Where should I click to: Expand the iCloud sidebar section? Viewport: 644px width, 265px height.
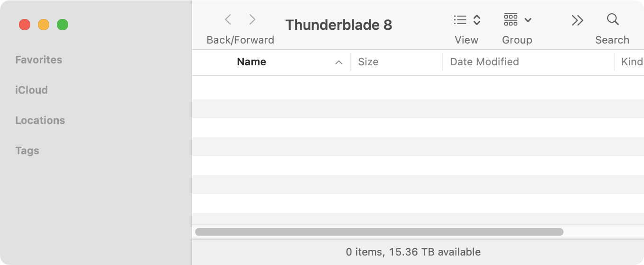coord(31,90)
